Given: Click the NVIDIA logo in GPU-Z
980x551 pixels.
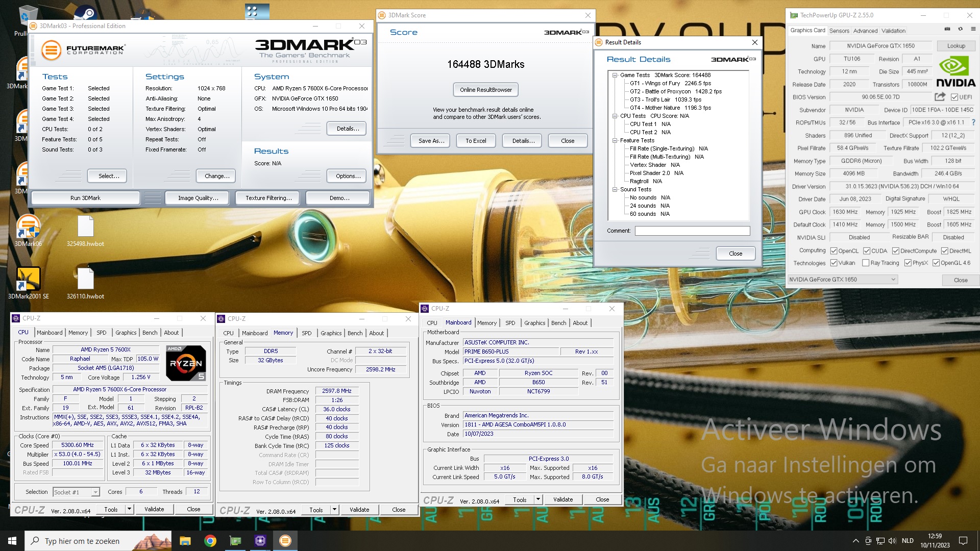Looking at the screenshot, I should (955, 71).
